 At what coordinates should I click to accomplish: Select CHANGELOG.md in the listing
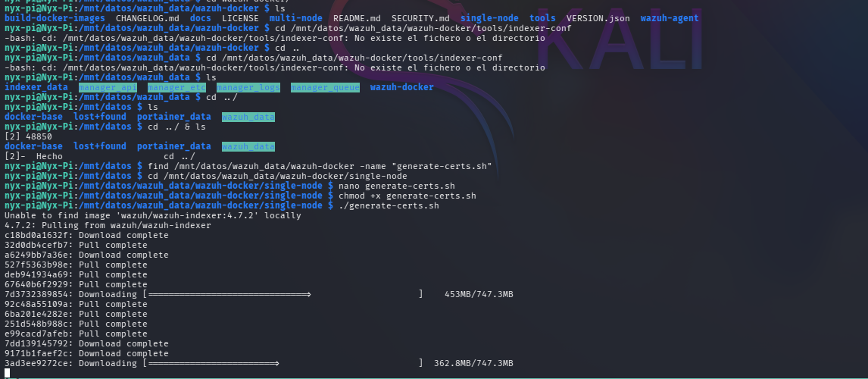pos(147,18)
